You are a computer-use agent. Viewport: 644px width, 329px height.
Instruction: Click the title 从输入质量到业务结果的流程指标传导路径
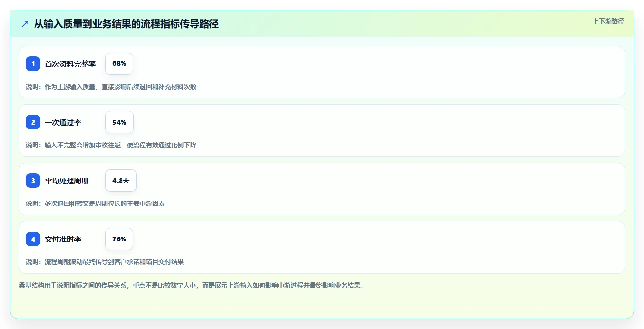[x=126, y=24]
